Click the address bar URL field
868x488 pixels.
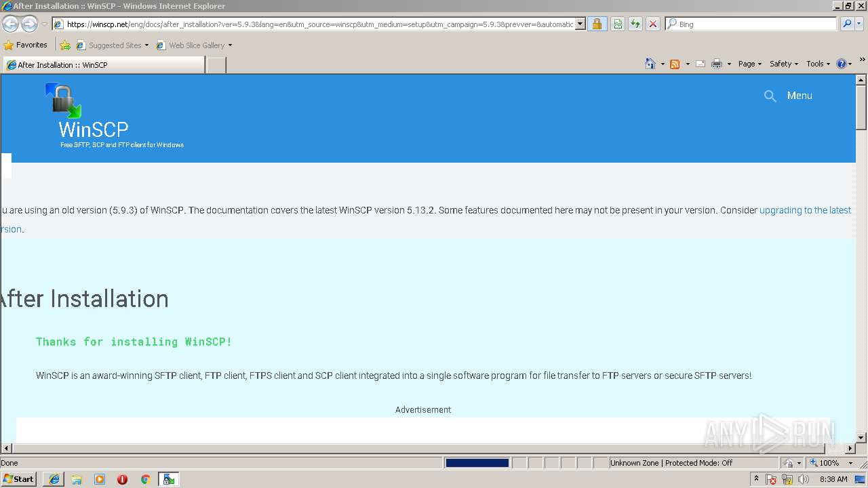click(x=314, y=24)
